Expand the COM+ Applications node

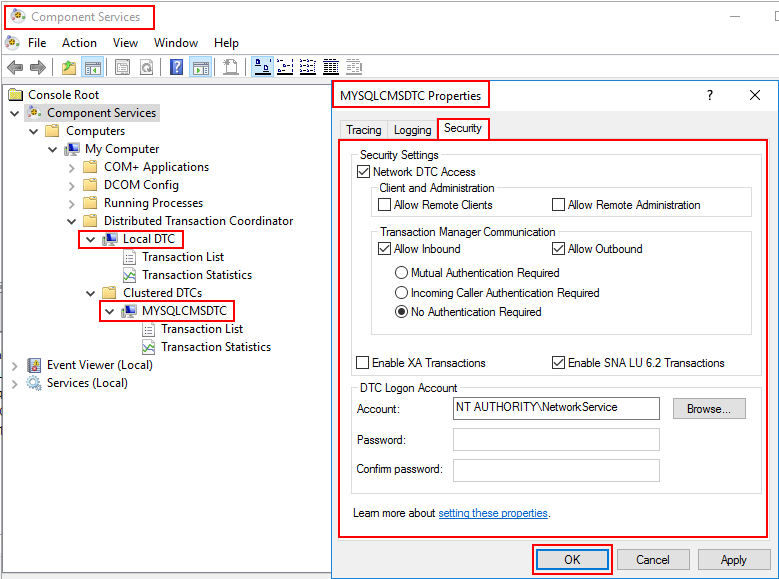click(72, 167)
